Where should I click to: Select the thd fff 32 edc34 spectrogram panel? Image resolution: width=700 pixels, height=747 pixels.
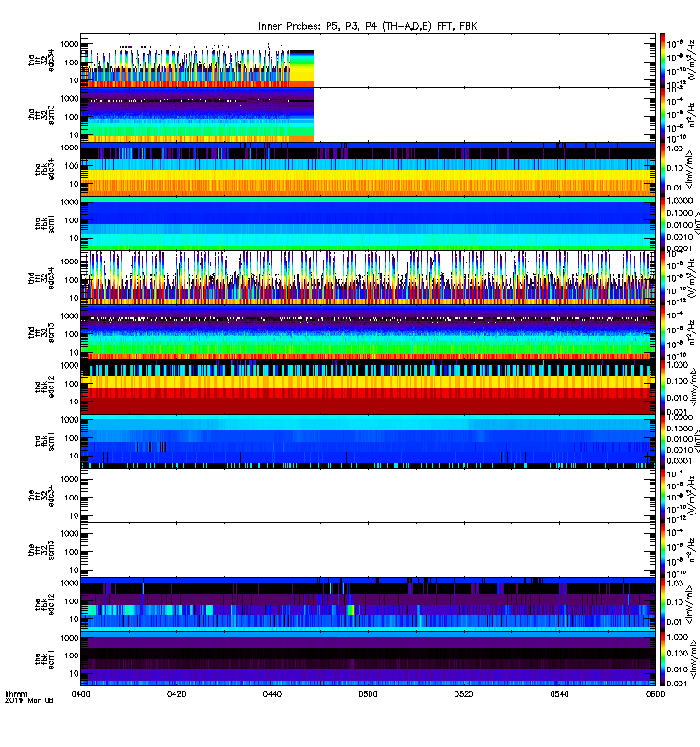point(368,278)
